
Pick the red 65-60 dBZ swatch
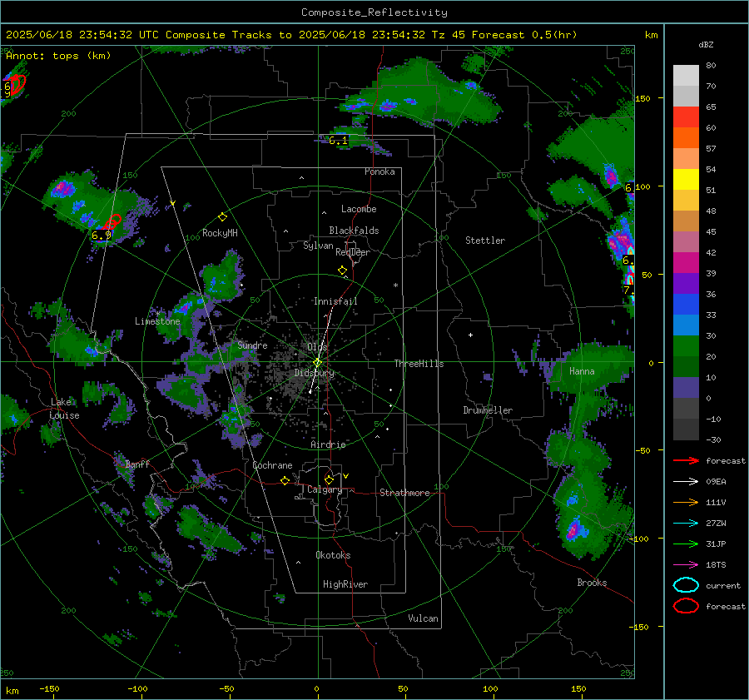coord(686,117)
